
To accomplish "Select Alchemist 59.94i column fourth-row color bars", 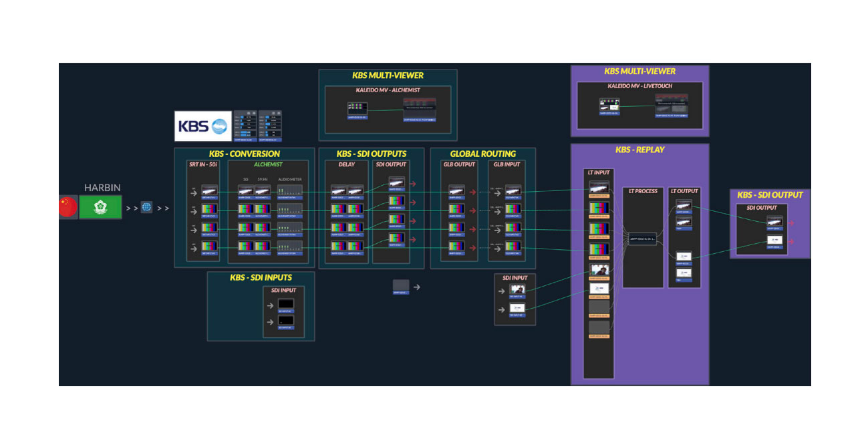I will point(263,246).
